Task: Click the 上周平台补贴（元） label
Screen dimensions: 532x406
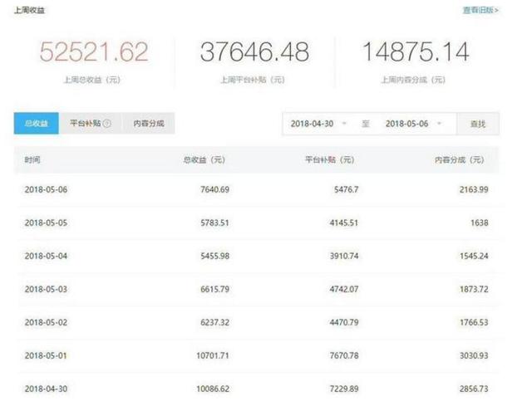Action: 253,80
